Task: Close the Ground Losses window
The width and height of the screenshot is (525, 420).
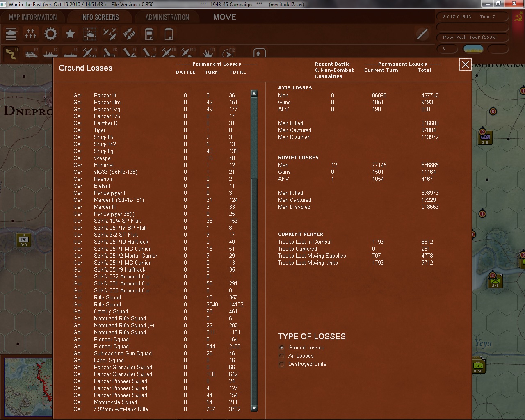Action: [466, 64]
